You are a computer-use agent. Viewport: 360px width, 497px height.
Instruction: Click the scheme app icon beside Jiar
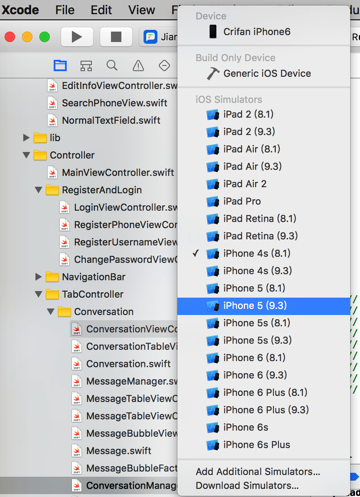[150, 37]
